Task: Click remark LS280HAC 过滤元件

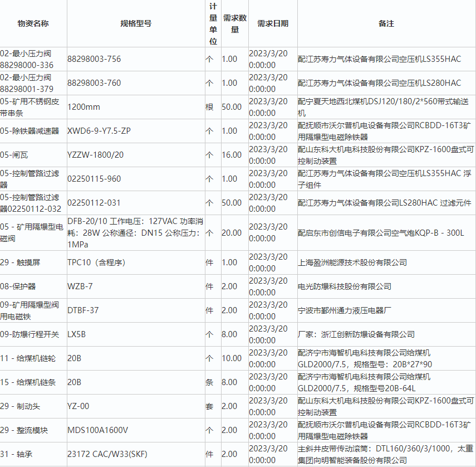Action: pyautogui.click(x=386, y=203)
